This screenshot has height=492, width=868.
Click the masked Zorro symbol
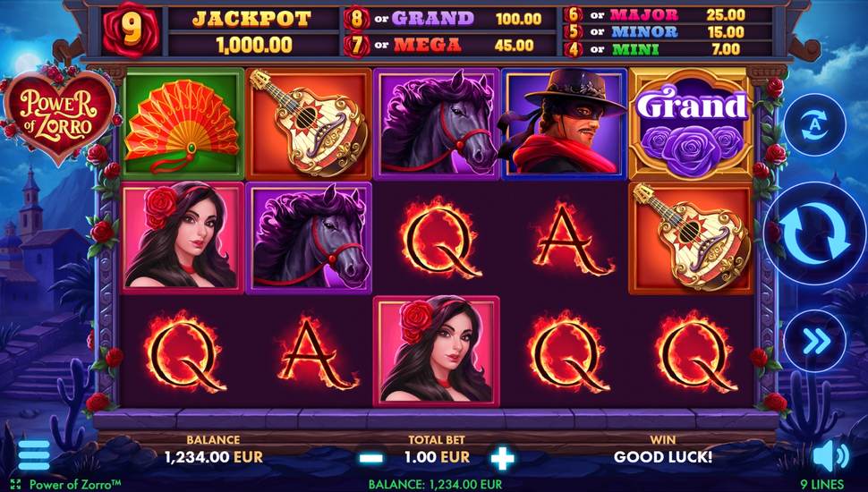564,124
